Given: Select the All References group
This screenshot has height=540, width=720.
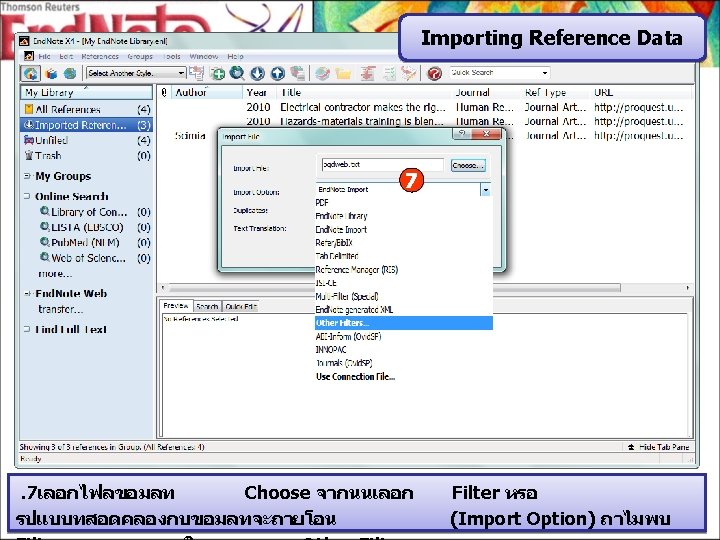Looking at the screenshot, I should coord(86,109).
